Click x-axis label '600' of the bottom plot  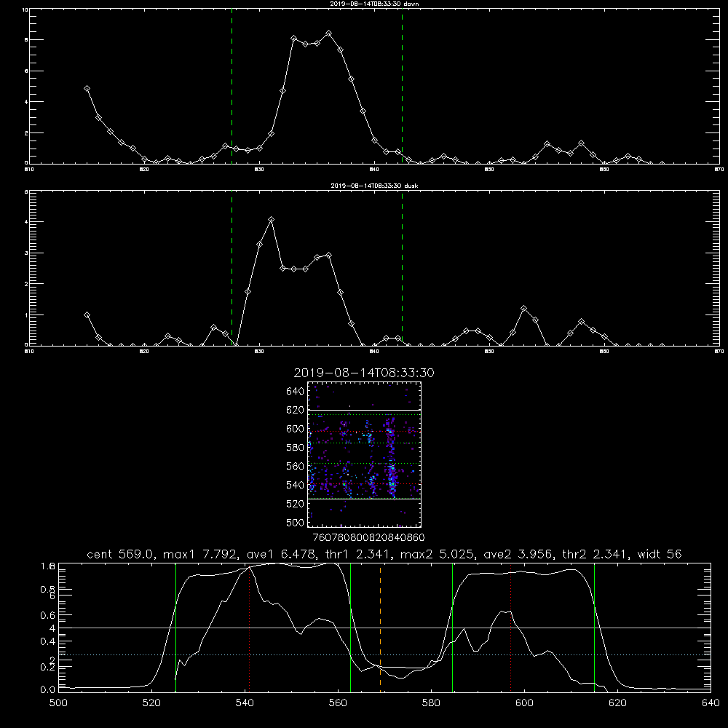[525, 703]
